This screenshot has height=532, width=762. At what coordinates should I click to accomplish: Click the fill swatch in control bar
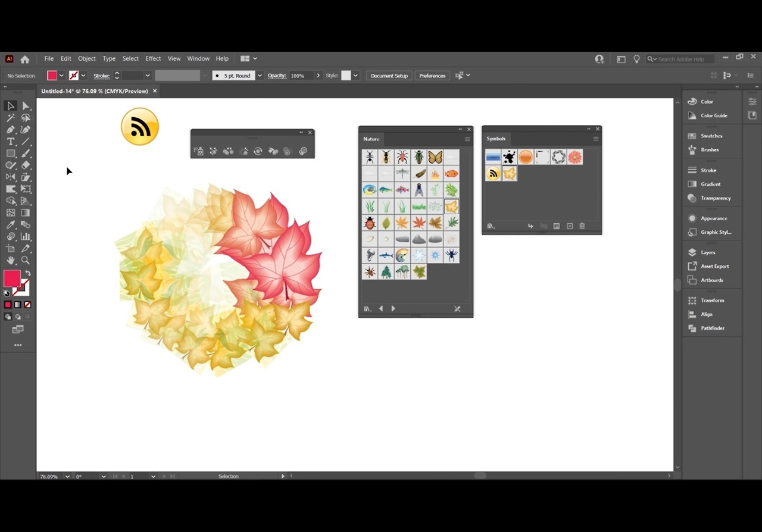(52, 76)
